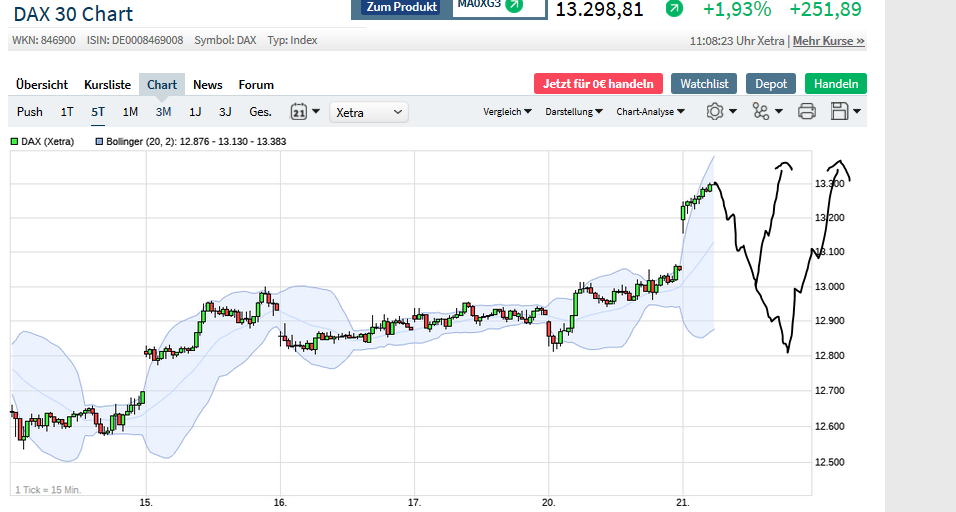Switch to the Kursliste tab
Screen dimensions: 956x512
[x=107, y=85]
